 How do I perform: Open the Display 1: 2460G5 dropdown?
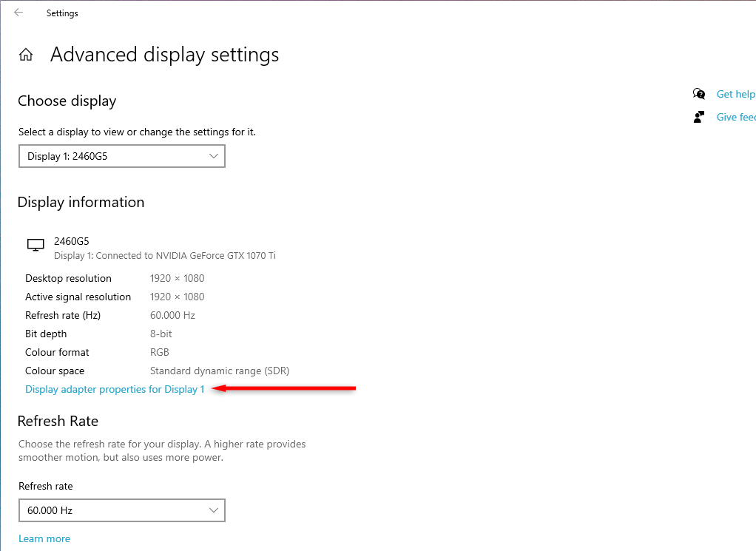tap(121, 156)
